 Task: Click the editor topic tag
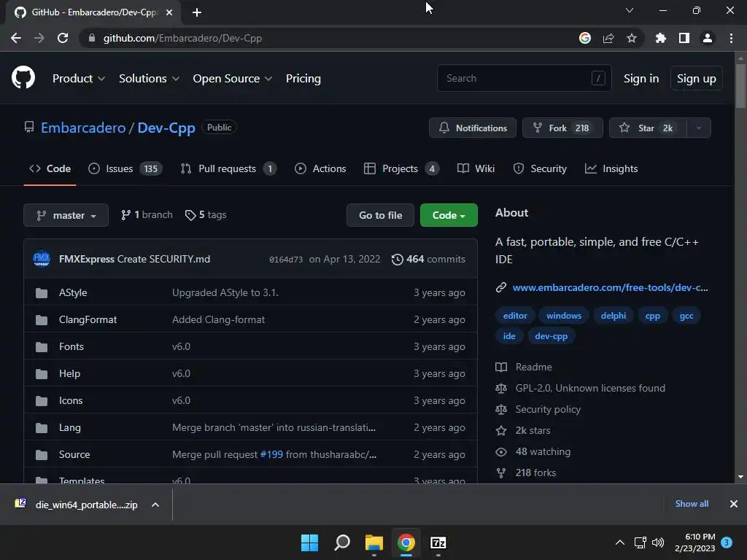tap(515, 316)
